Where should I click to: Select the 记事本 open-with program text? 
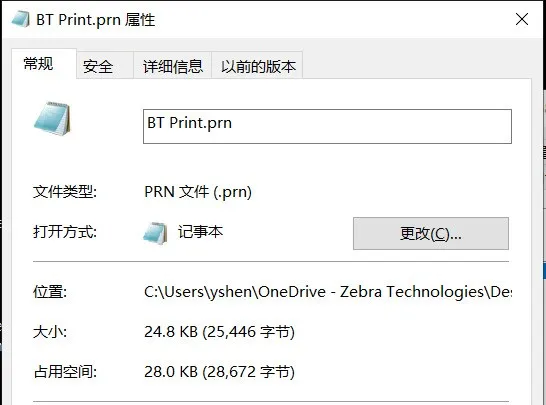[201, 232]
